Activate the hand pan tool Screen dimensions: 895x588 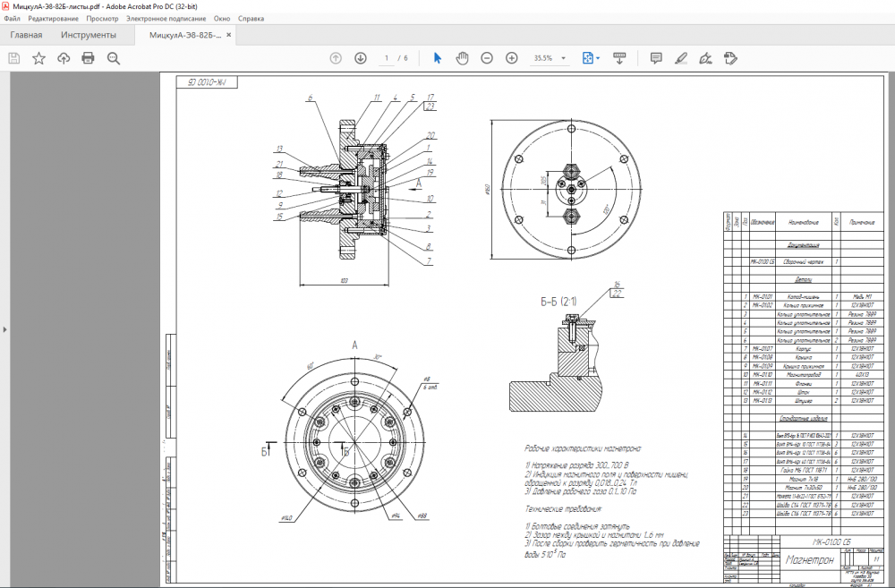coord(462,58)
